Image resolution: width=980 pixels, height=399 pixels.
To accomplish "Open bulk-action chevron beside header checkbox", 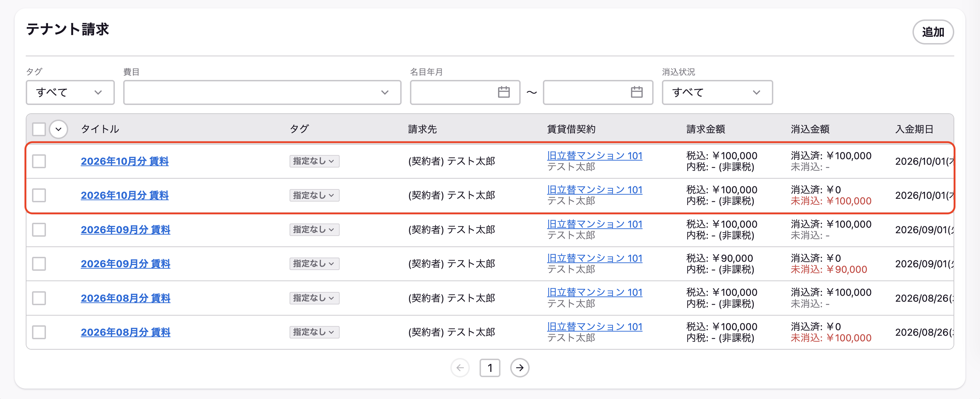I will click(58, 129).
